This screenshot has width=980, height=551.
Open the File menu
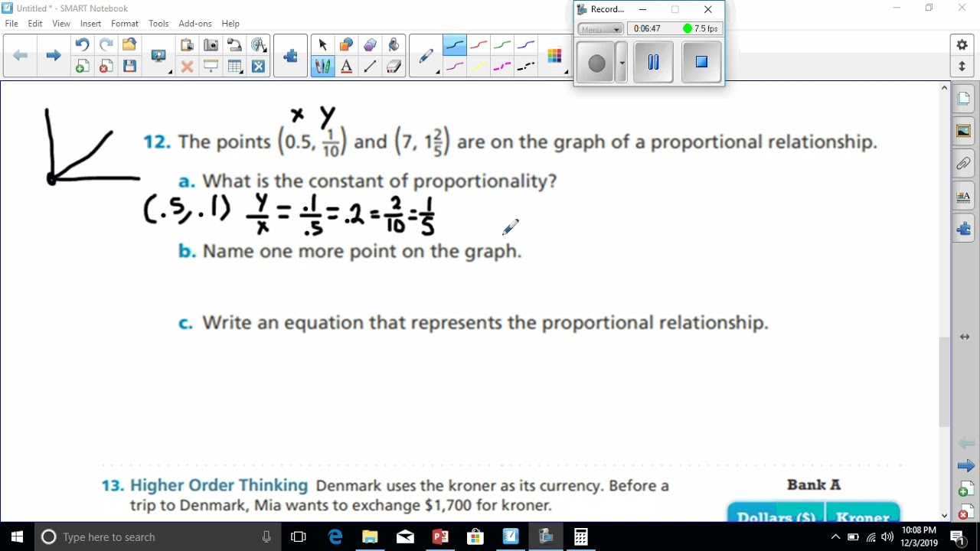pyautogui.click(x=11, y=24)
